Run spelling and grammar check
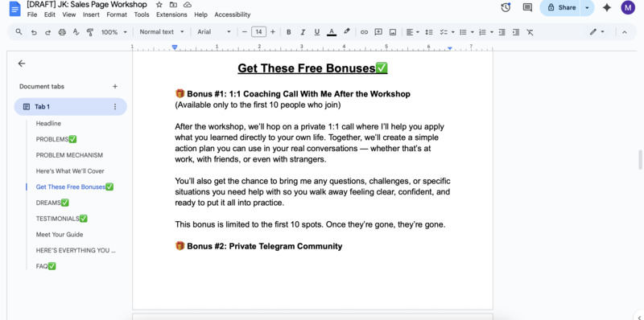 pyautogui.click(x=76, y=32)
